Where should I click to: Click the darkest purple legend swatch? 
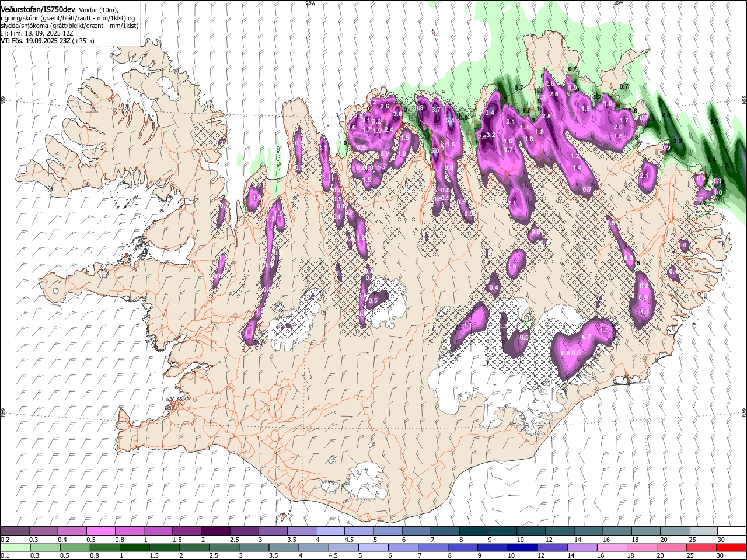(215, 531)
